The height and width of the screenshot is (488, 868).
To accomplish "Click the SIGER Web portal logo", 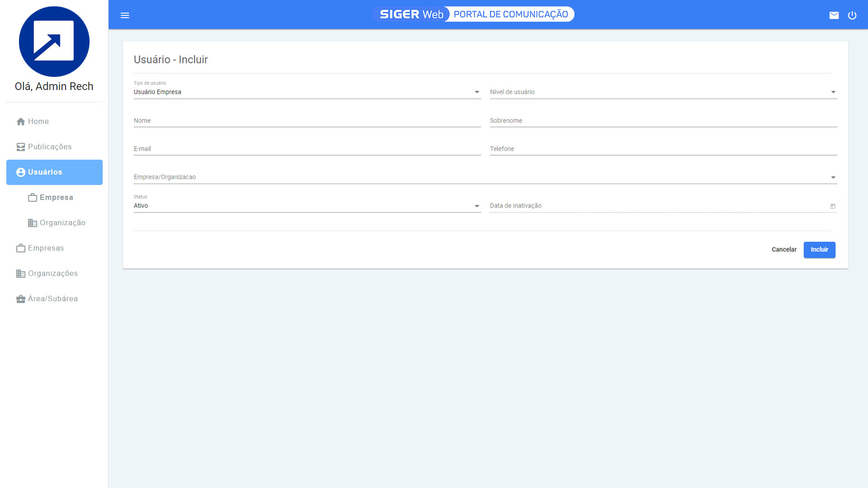I will [x=474, y=14].
